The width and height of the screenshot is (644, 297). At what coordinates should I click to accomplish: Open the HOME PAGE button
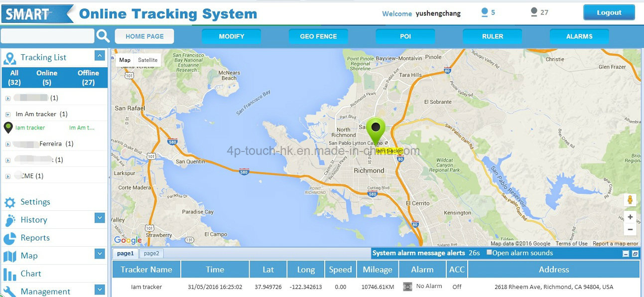(x=144, y=36)
